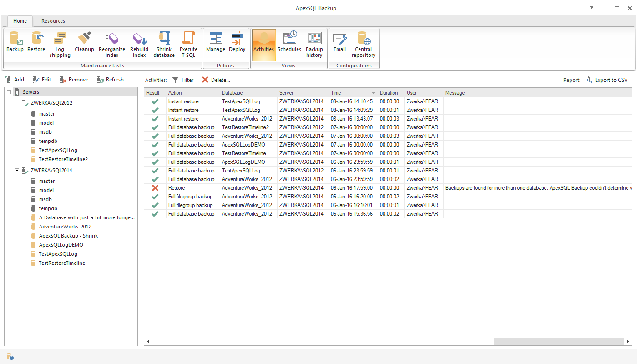The image size is (637, 364).
Task: Select tempdb under ZWERKA\SQL2014
Action: [x=48, y=208]
